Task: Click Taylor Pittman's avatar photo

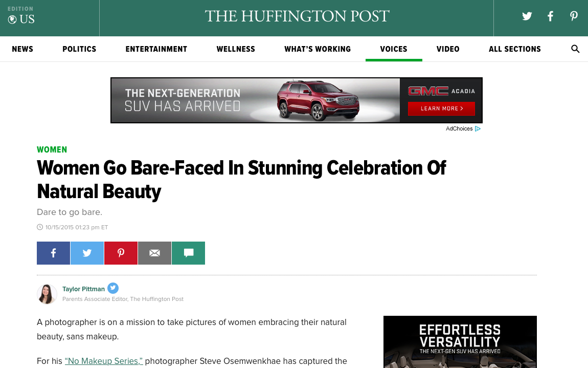Action: coord(47,294)
